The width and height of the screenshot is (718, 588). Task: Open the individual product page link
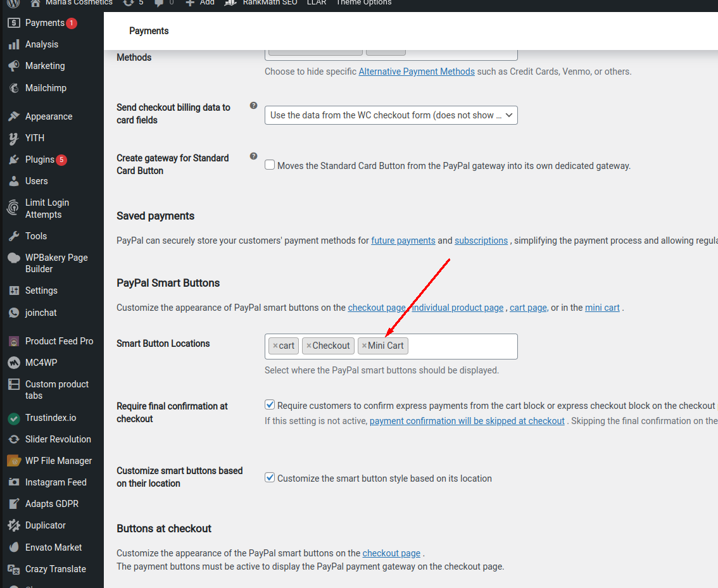pyautogui.click(x=457, y=308)
